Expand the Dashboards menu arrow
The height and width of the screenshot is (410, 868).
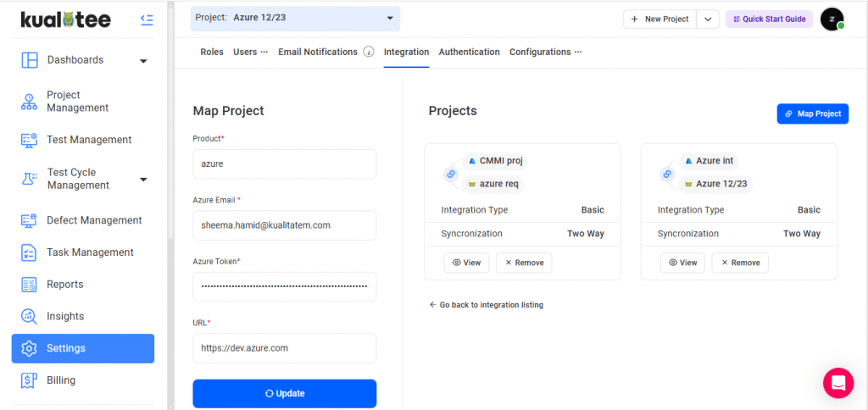click(143, 61)
